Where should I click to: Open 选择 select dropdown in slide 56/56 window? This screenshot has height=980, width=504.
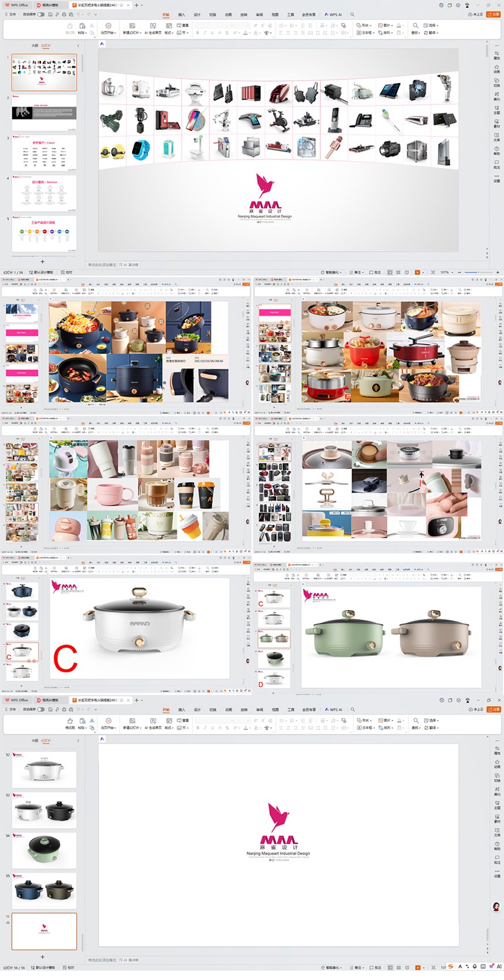tap(433, 721)
